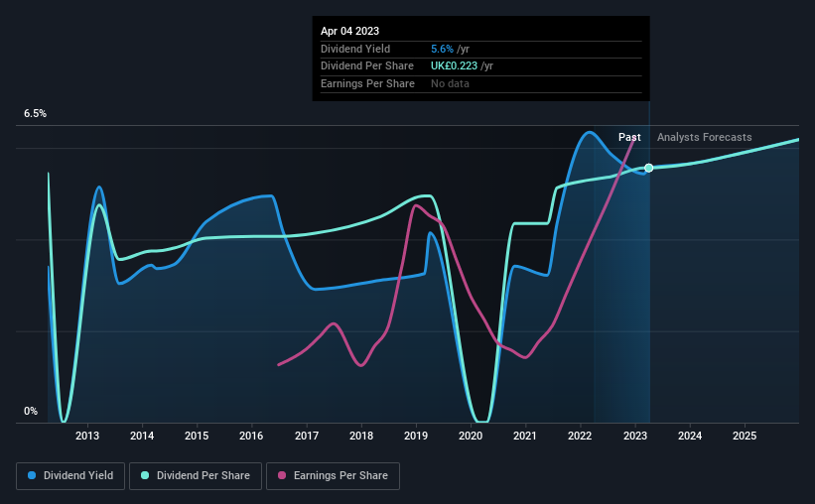Click the No data earnings value

click(450, 83)
